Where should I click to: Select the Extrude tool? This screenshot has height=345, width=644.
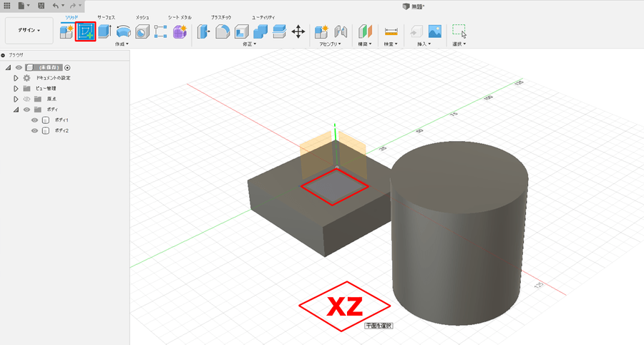click(104, 31)
